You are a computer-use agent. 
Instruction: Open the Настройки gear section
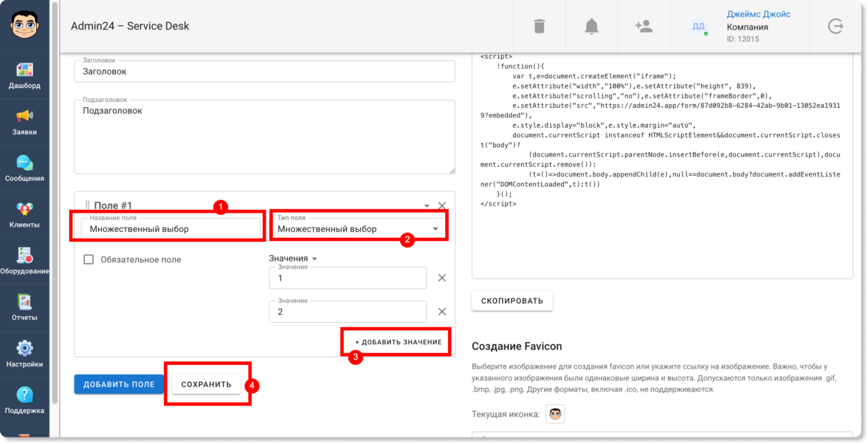tap(24, 355)
